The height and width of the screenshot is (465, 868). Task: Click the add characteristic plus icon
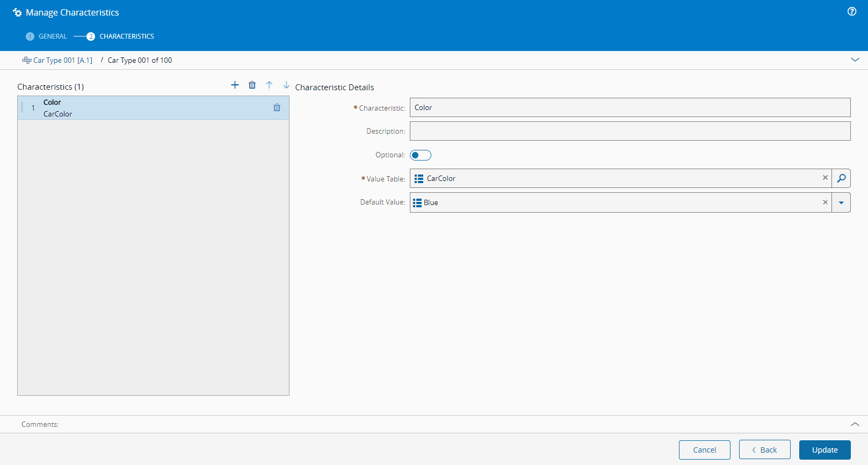[x=235, y=85]
